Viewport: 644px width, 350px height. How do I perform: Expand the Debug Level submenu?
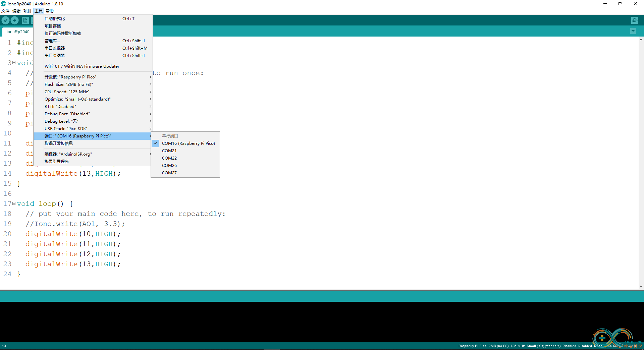tap(93, 121)
